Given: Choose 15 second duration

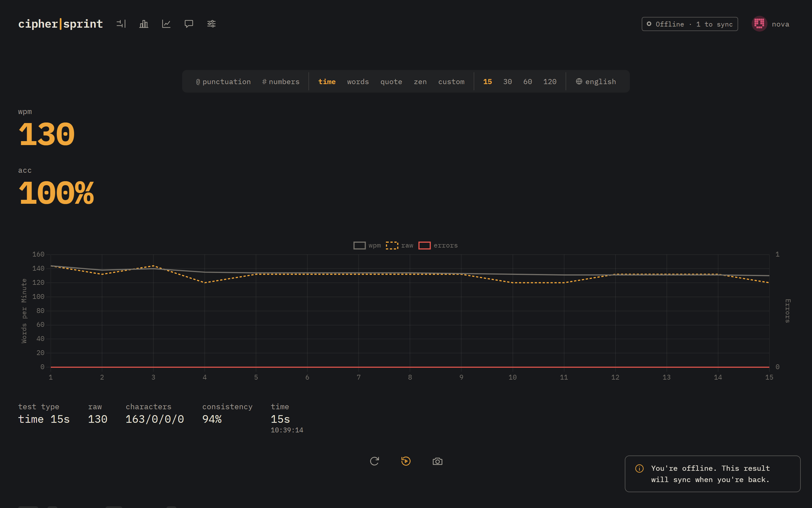Looking at the screenshot, I should click(487, 82).
